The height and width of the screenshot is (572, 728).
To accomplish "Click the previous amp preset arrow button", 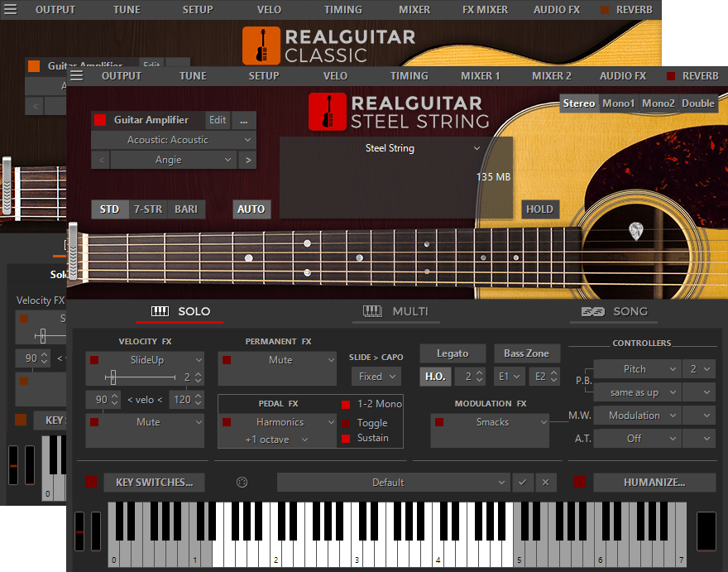I will tap(100, 160).
